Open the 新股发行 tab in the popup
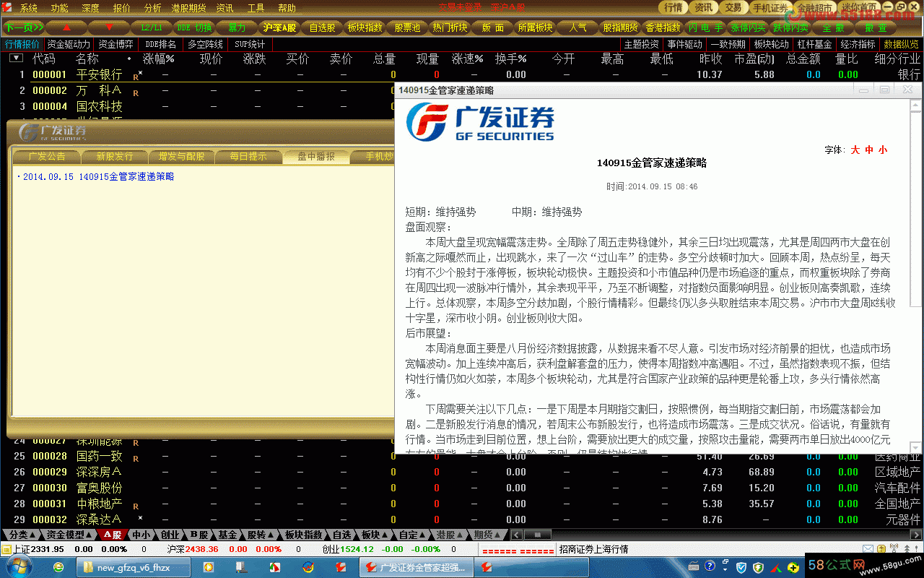Viewport: 924px width, 578px height. [114, 156]
